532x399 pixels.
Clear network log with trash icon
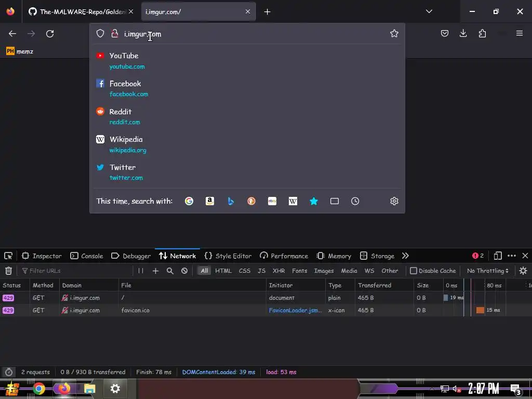pyautogui.click(x=8, y=271)
